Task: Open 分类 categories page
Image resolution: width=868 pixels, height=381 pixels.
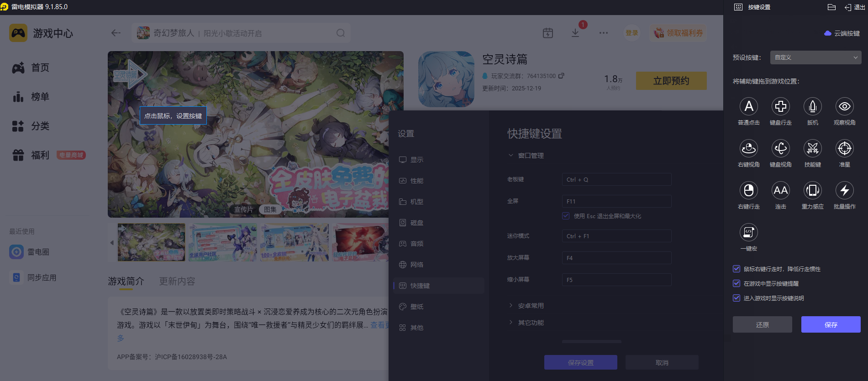Action: coord(31,126)
